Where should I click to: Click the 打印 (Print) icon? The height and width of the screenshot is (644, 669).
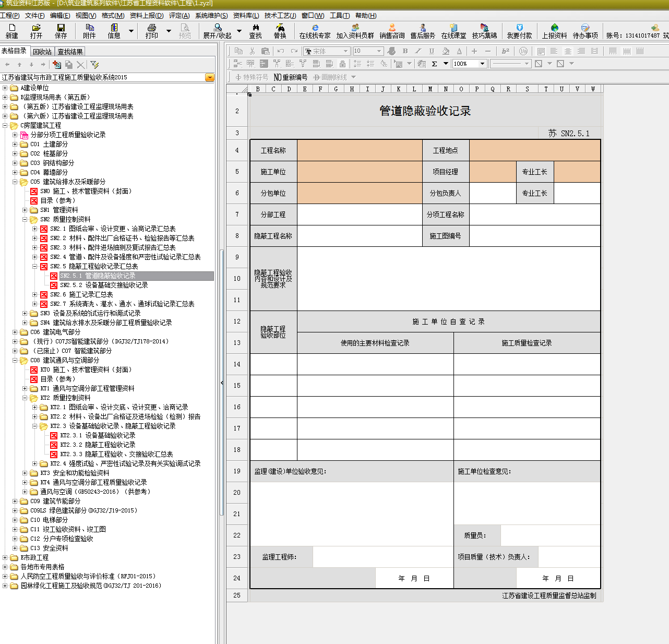[x=152, y=31]
